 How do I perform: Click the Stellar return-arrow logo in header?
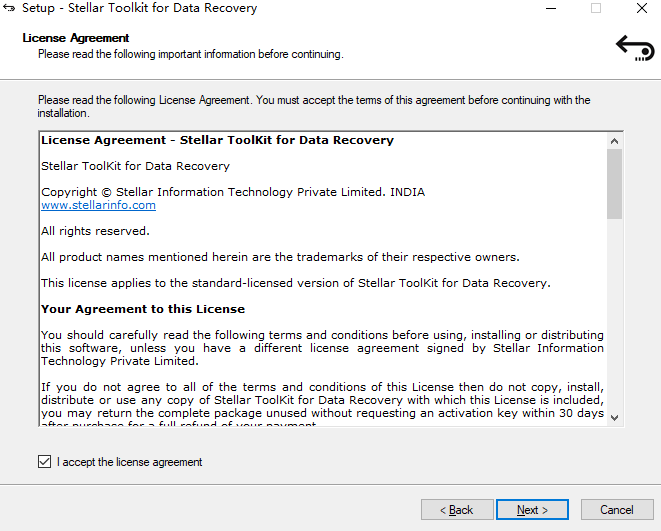634,47
